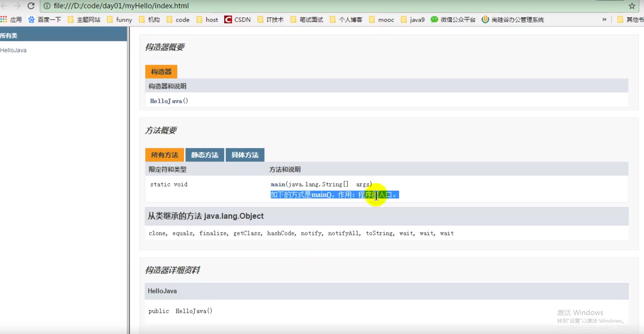Click the inherited getClass method text

(247, 233)
